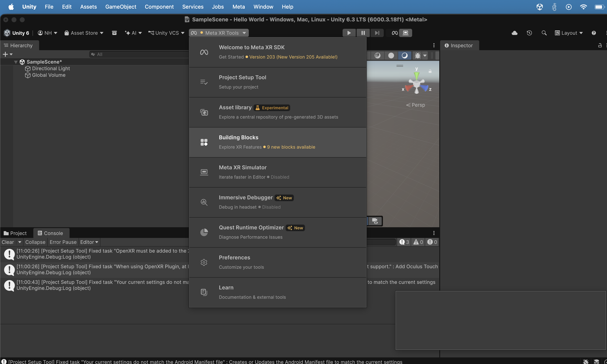
Task: Click the Scene debug bug icon
Action: click(x=417, y=56)
